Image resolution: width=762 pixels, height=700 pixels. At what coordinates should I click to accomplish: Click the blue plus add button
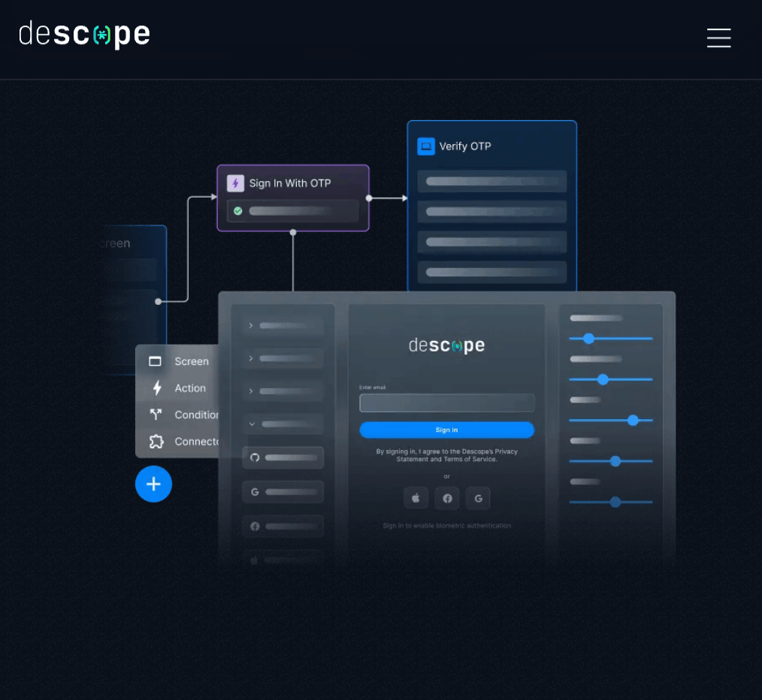(153, 484)
